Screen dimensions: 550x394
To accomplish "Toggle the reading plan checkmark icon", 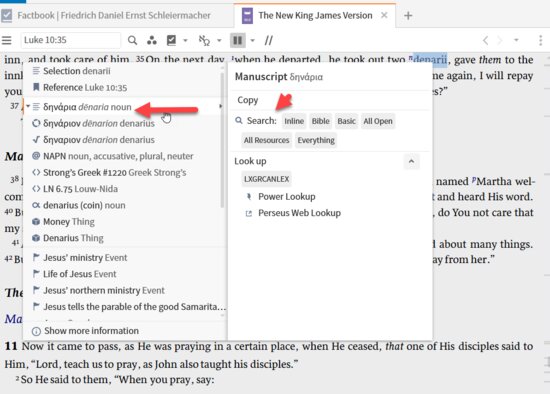I will [x=171, y=40].
